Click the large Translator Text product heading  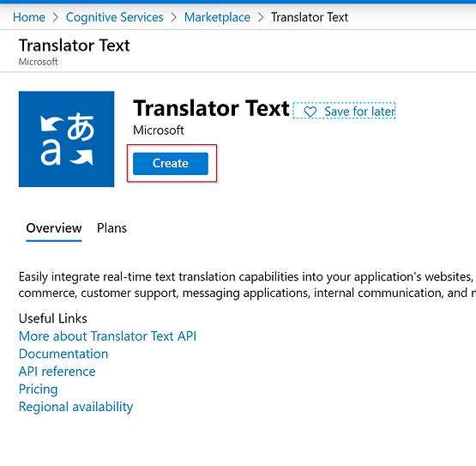[211, 108]
